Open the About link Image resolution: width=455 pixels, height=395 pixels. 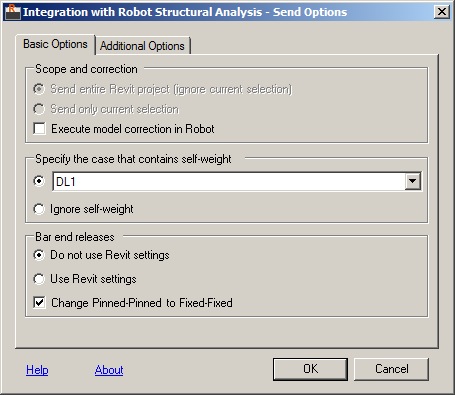(109, 370)
